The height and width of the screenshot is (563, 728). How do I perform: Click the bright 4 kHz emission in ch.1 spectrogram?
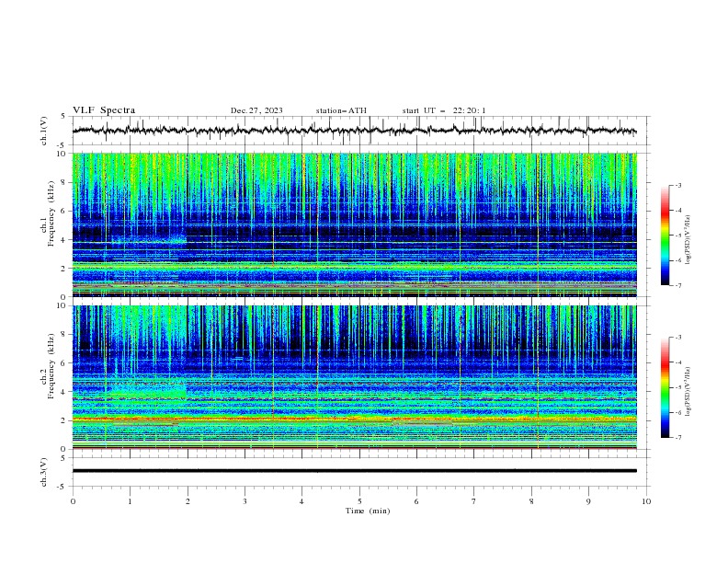coord(149,241)
